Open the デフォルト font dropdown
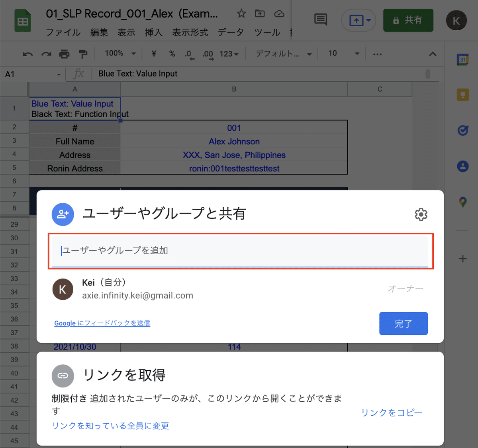Image resolution: width=478 pixels, height=448 pixels. click(282, 53)
